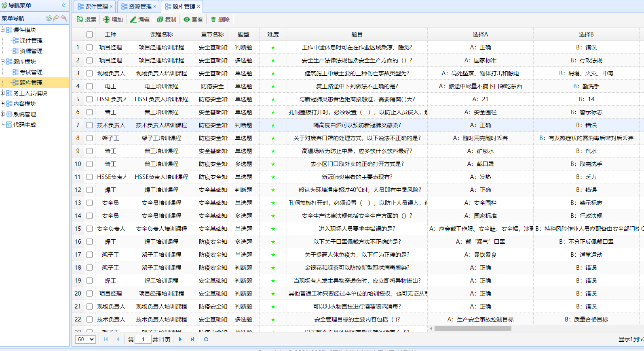Viewport: 644px width, 351px height.
Task: Click answer A: 矿泉水 in row 9
Action: [x=480, y=151]
